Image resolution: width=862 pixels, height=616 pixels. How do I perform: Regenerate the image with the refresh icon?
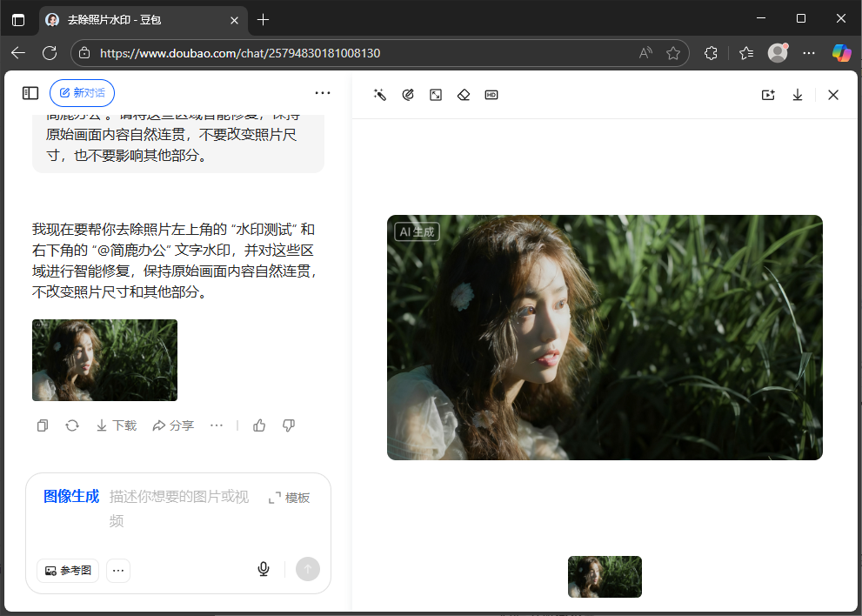72,425
